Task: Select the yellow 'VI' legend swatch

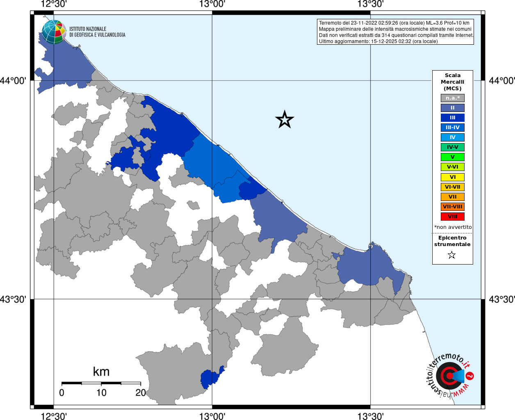Action: coord(452,177)
